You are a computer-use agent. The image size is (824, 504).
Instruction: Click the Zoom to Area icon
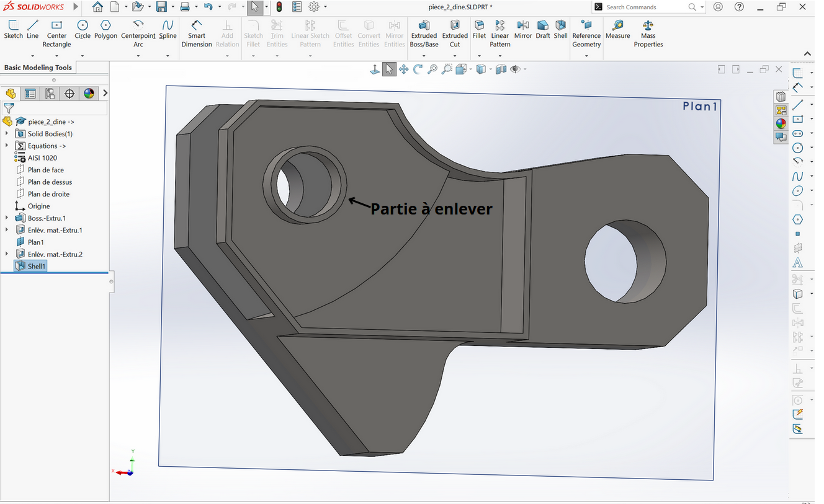point(447,69)
